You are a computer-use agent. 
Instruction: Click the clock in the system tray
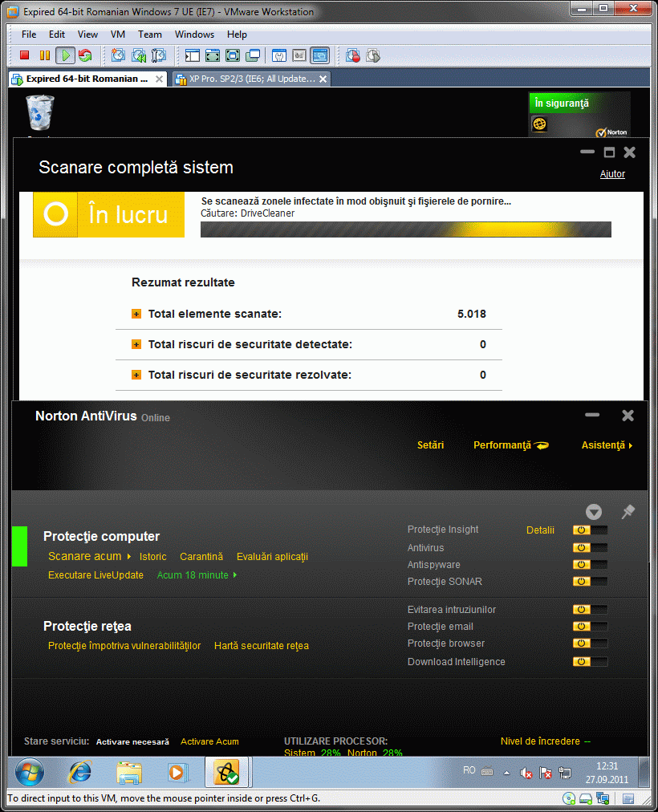click(607, 773)
